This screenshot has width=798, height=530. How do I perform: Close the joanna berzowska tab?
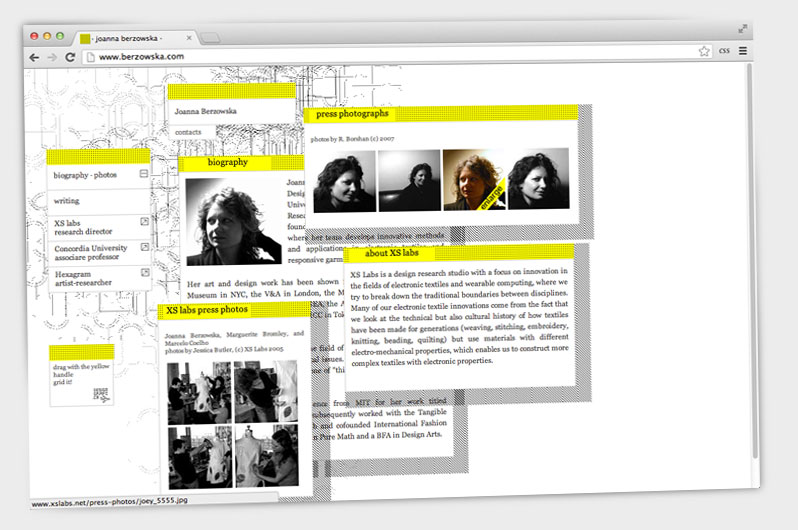coord(187,38)
